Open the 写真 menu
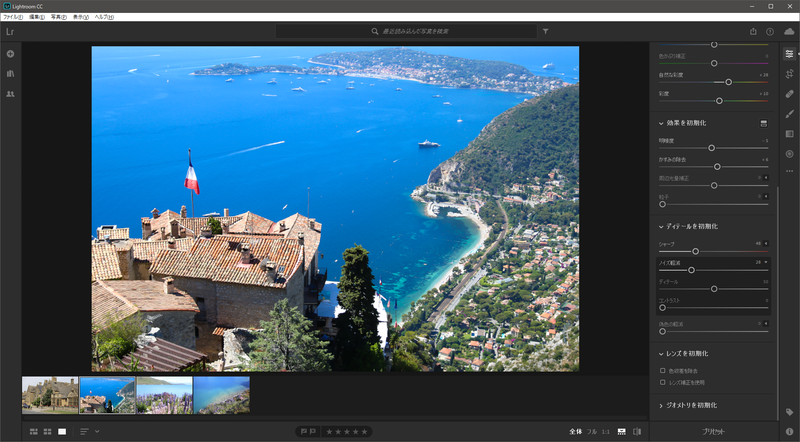This screenshot has width=800, height=442. coord(59,17)
